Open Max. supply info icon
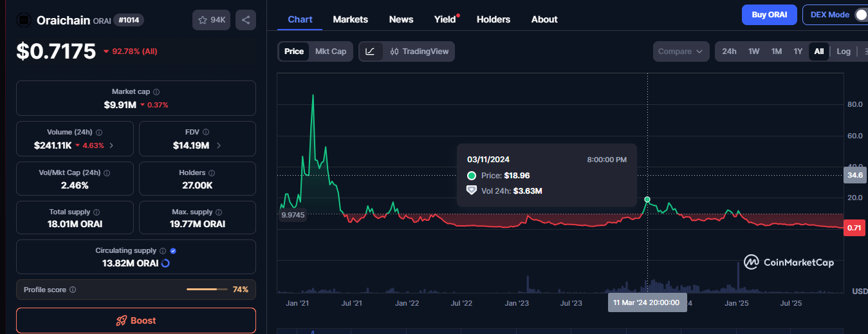The image size is (868, 334). 219,212
